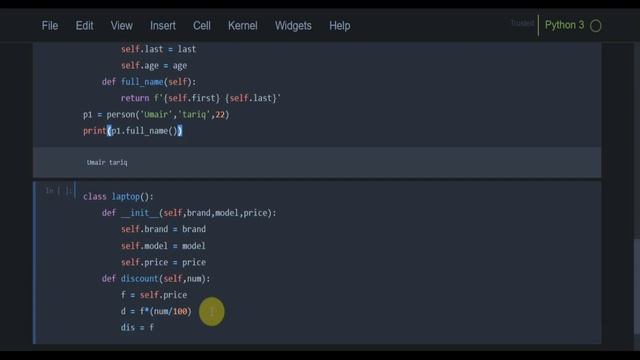Image resolution: width=640 pixels, height=360 pixels.
Task: Click the 'def full_name(self):' line
Action: coord(149,82)
